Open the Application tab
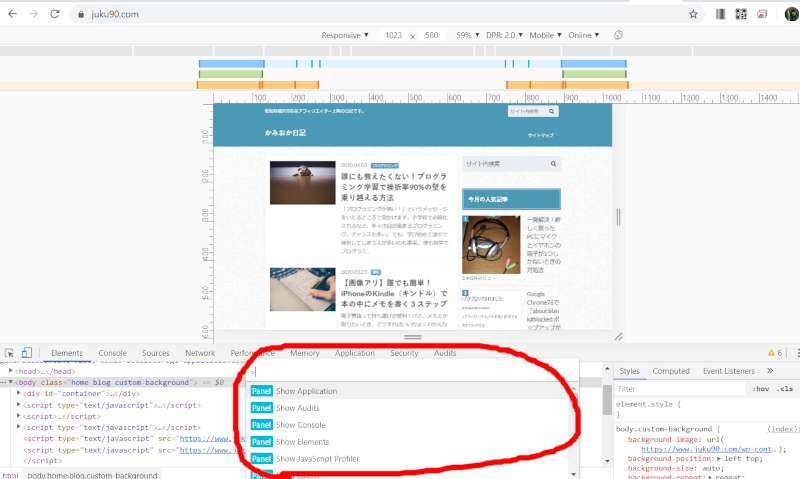Image resolution: width=800 pixels, height=479 pixels. (x=355, y=353)
